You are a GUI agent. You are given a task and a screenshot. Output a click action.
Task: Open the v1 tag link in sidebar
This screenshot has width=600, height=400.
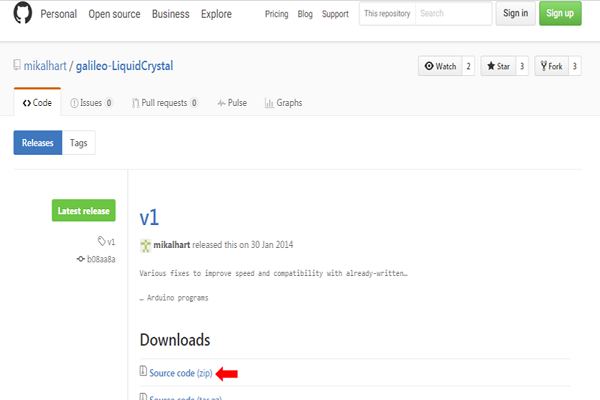(x=111, y=242)
